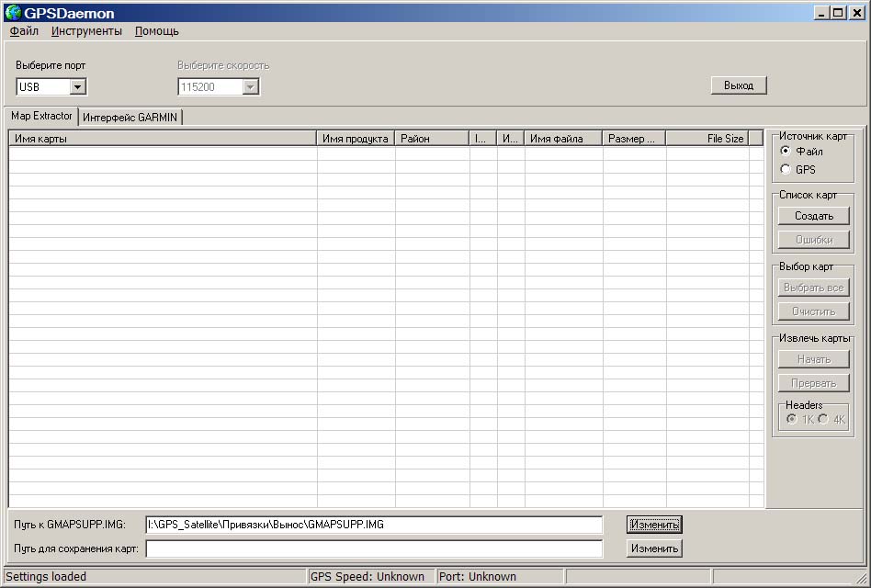Select the Файл map source radio button

coord(786,151)
